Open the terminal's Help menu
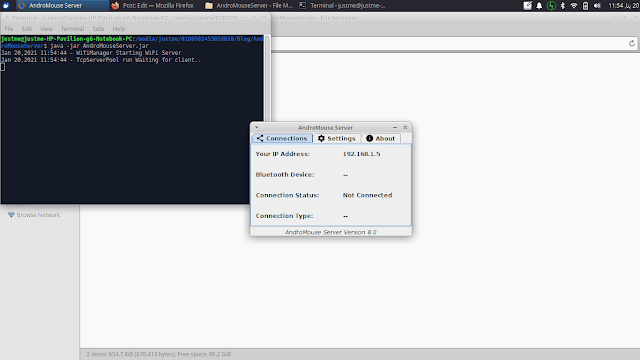 [x=119, y=29]
